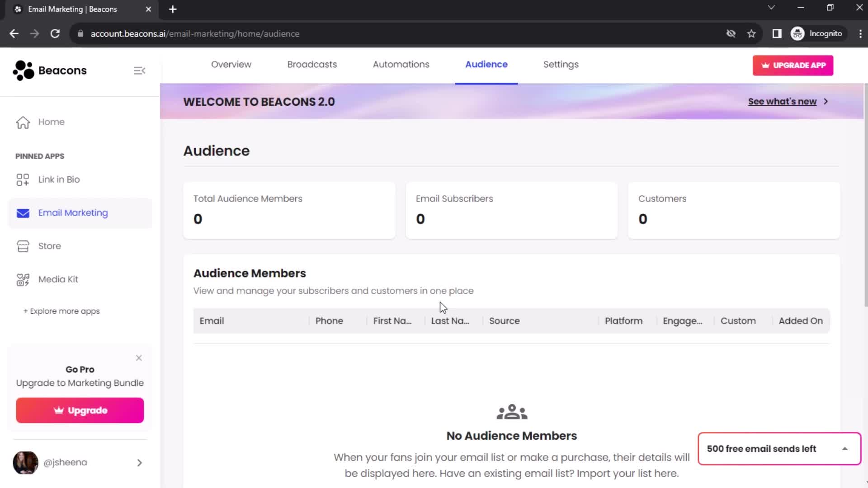Image resolution: width=868 pixels, height=488 pixels.
Task: Click the Link in Bio sidebar icon
Action: tap(23, 179)
